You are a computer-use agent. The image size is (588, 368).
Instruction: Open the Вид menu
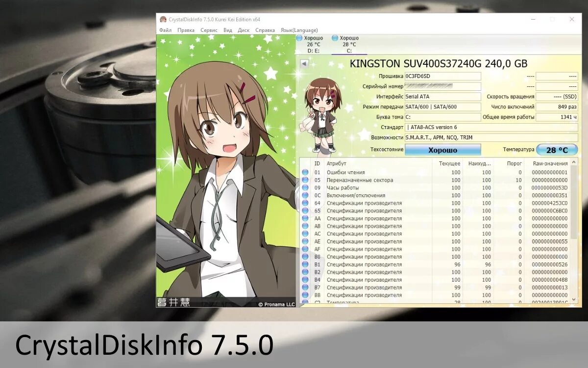[x=228, y=30]
